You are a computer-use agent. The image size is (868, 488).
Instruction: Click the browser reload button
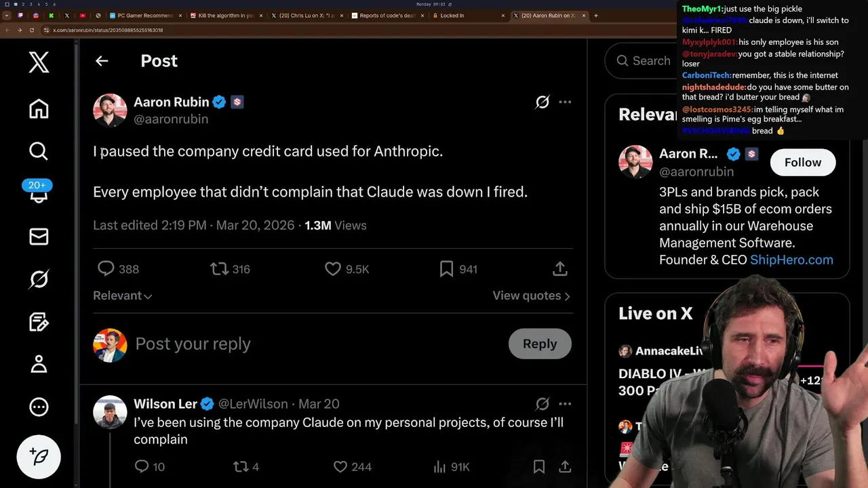click(x=32, y=30)
